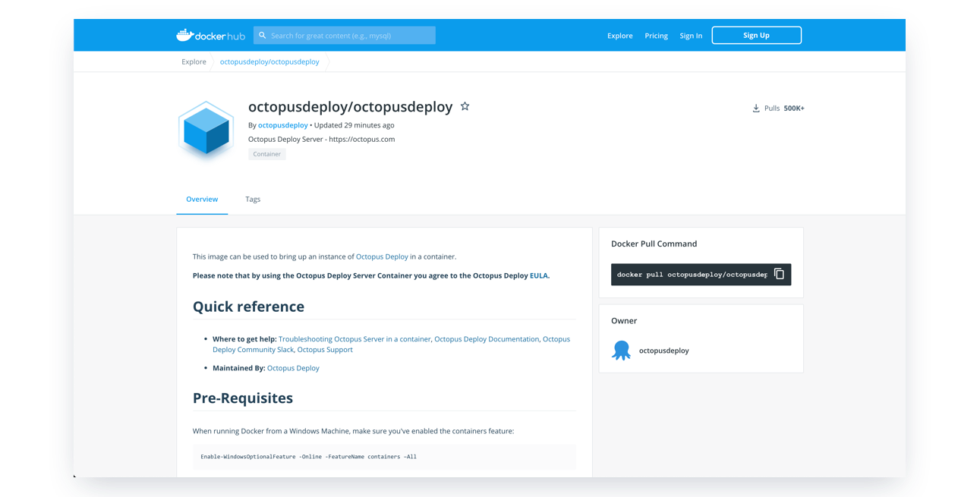The image size is (980, 497).
Task: Click the pulls download icon
Action: click(756, 109)
